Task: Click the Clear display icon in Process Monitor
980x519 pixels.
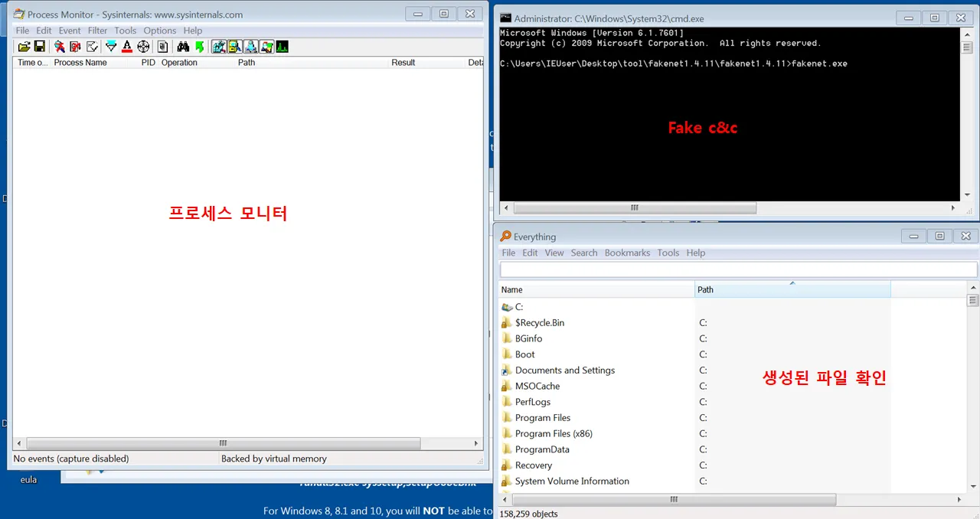Action: point(92,47)
